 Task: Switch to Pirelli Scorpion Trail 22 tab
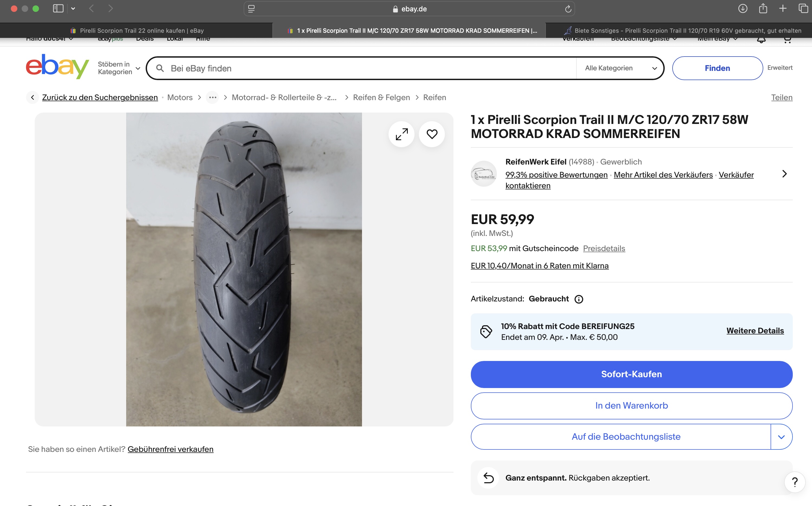pos(137,31)
